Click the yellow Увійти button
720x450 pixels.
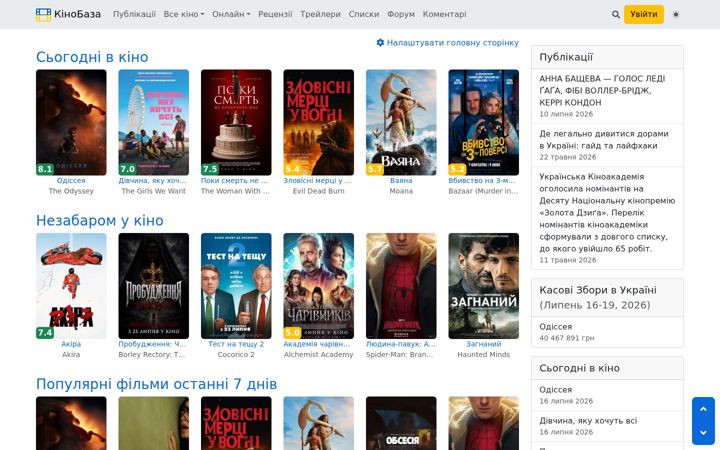644,14
